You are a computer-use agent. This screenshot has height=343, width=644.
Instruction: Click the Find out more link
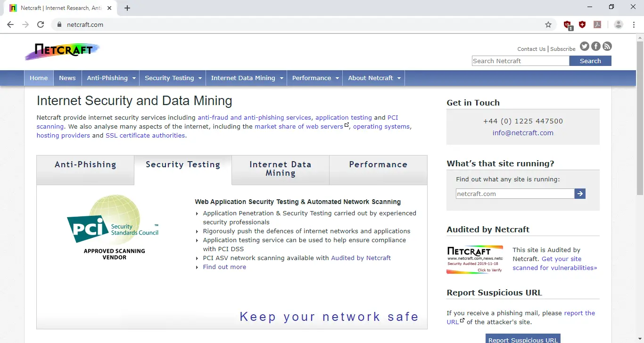pos(224,267)
